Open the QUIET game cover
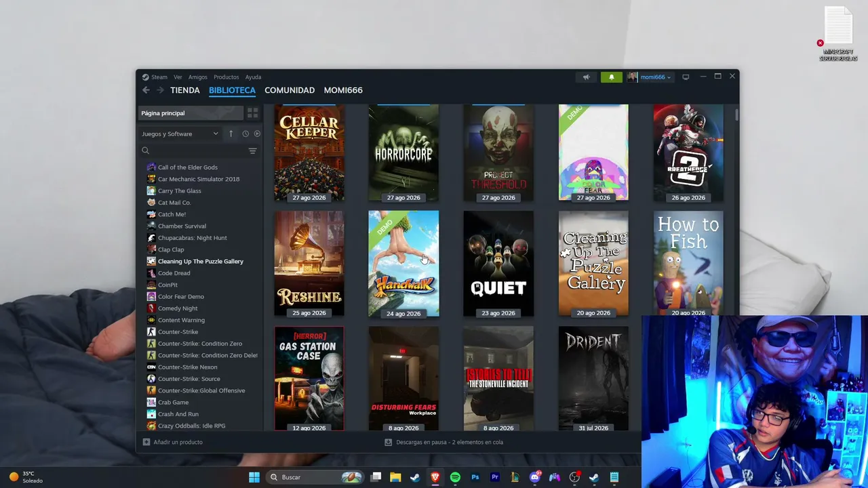The image size is (868, 488). 498,264
